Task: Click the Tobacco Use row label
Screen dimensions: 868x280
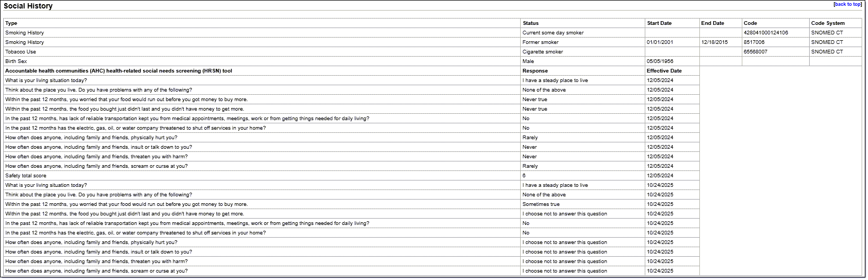Action: pos(21,52)
